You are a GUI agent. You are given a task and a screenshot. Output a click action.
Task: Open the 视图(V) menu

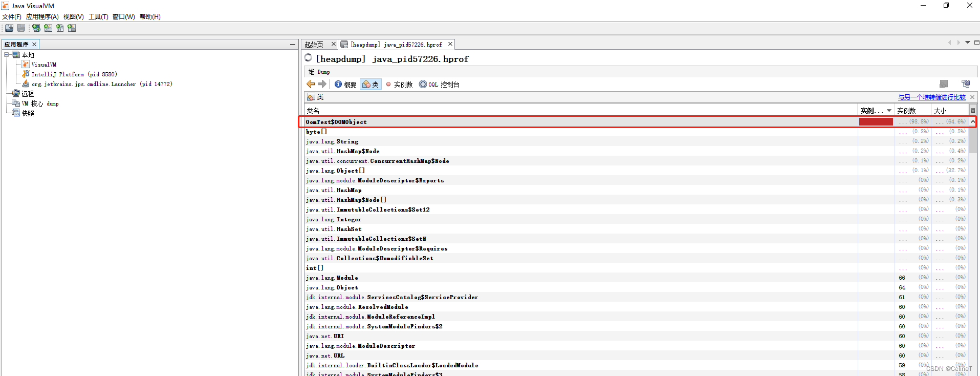[x=74, y=17]
